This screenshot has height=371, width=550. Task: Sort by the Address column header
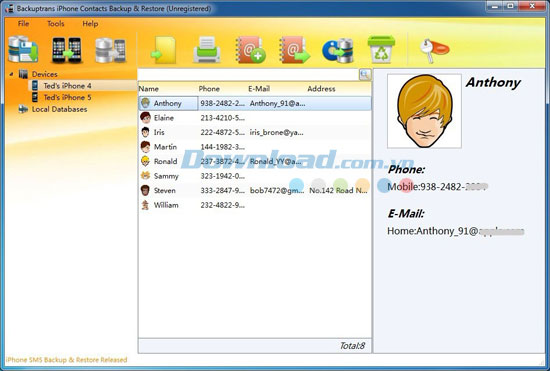tap(321, 89)
